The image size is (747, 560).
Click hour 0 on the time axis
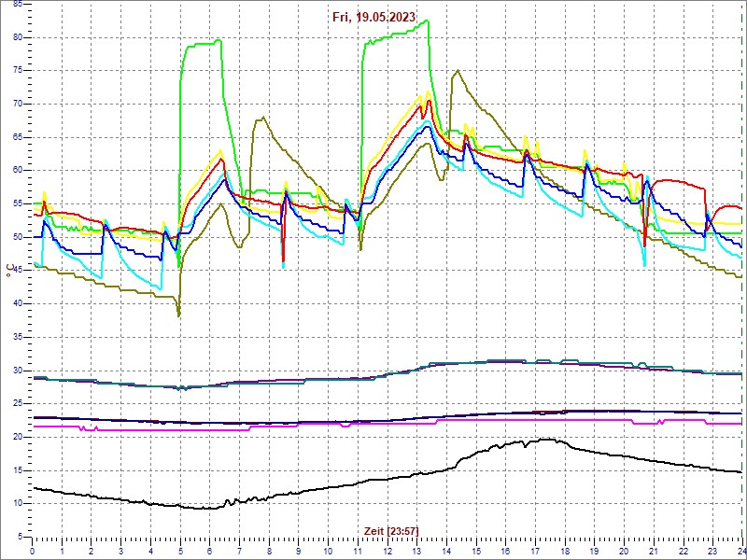pos(33,549)
